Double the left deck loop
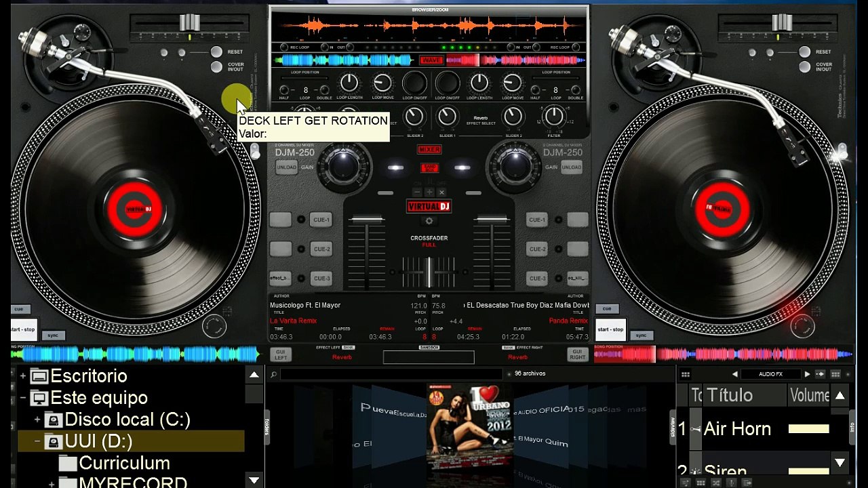The height and width of the screenshot is (488, 868). 324,90
